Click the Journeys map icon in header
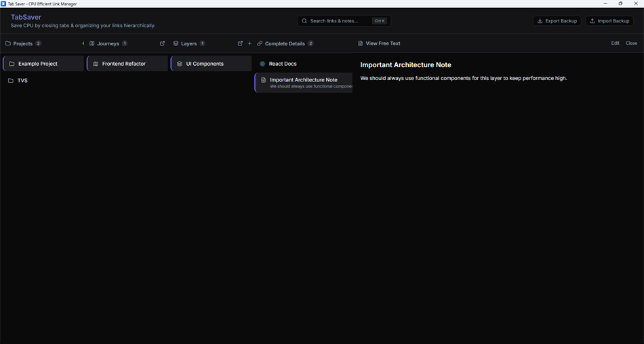This screenshot has width=644, height=344. point(92,43)
